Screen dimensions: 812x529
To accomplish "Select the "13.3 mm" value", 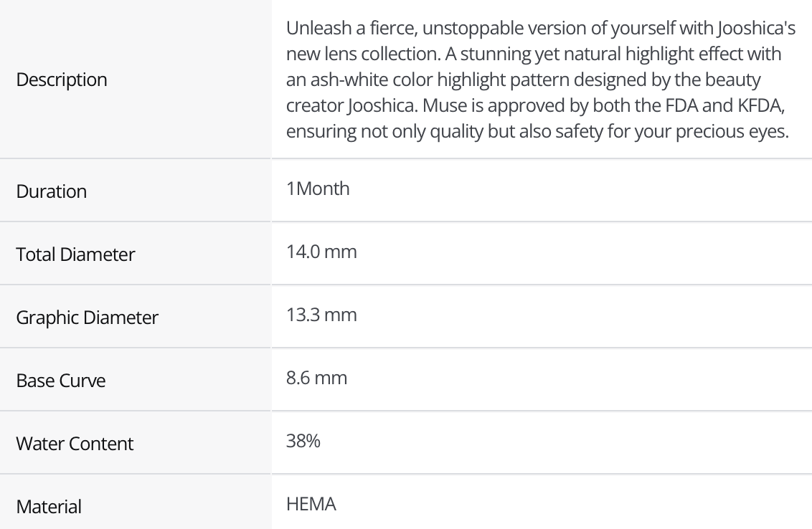I will (x=321, y=315).
